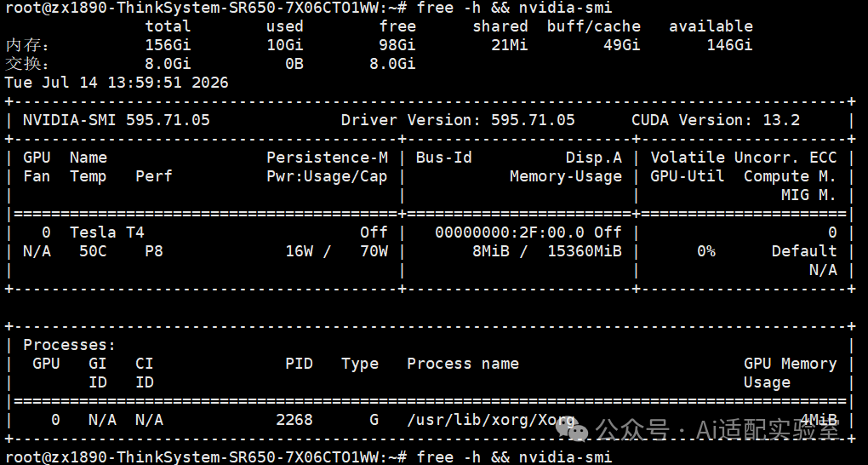This screenshot has height=465, width=868.
Task: Click the Persistence-M column header
Action: point(327,158)
